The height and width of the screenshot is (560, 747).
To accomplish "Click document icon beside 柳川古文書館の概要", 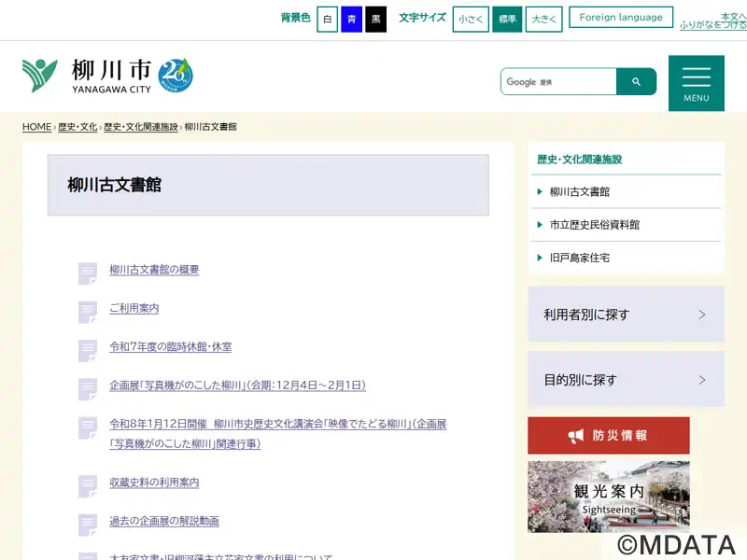I will pos(88,273).
